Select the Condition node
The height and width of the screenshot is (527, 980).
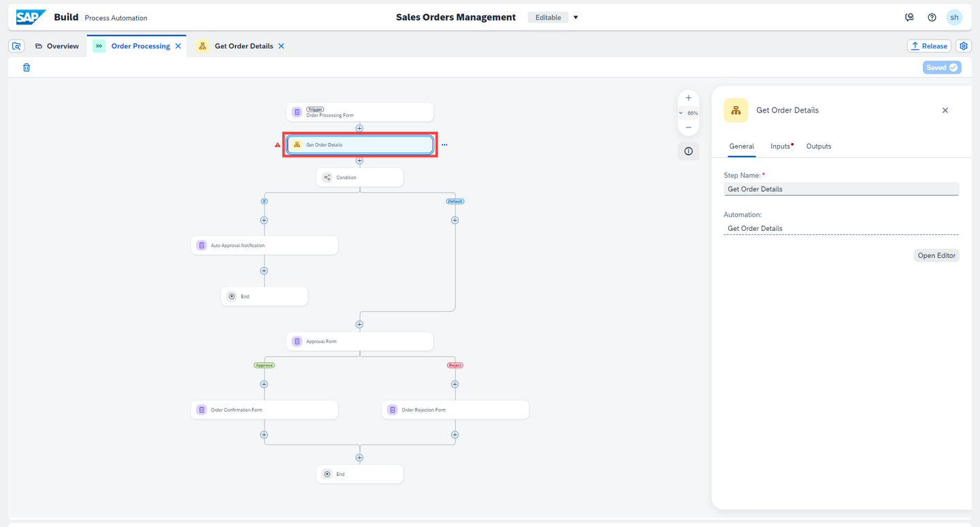point(360,178)
